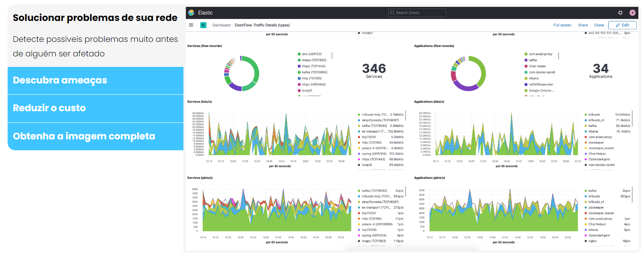644x255 pixels.
Task: Click kafka (TCP/9092) donut legend item
Action: tap(312, 72)
